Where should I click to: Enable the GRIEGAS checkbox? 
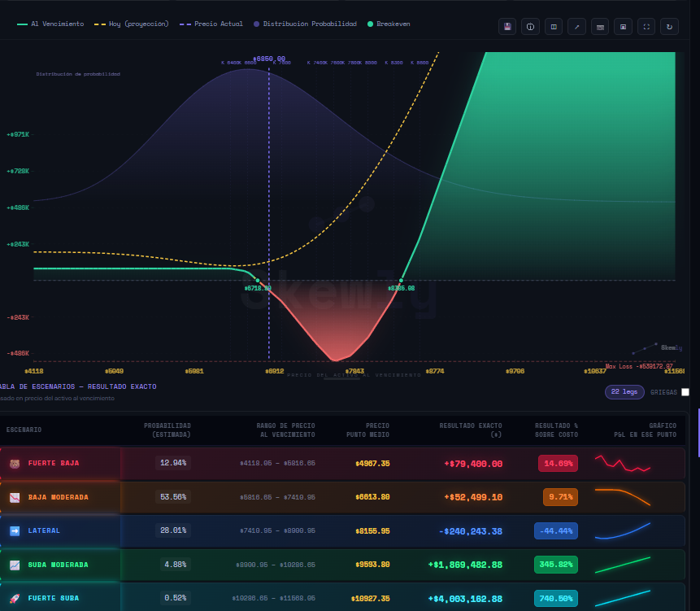pyautogui.click(x=685, y=392)
